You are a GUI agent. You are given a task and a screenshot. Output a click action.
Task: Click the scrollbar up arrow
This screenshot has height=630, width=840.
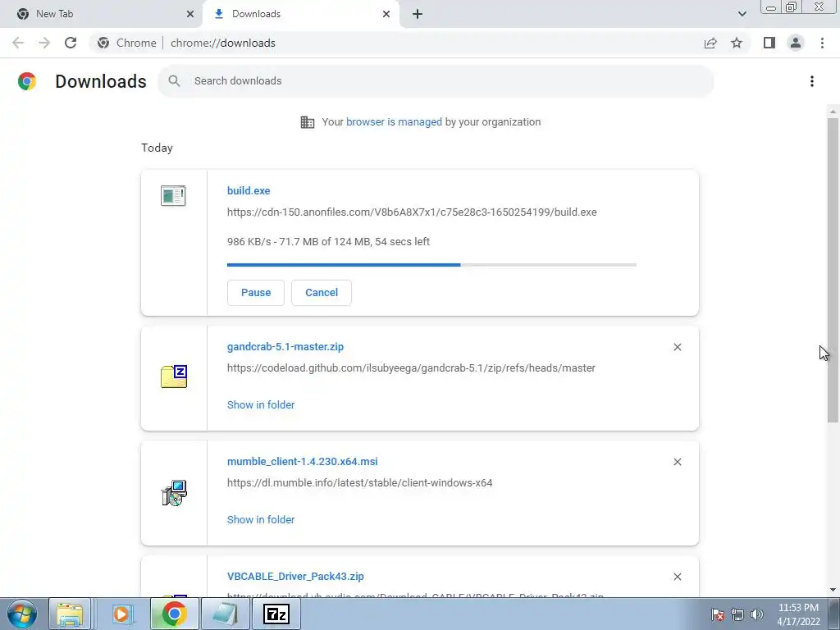click(833, 112)
